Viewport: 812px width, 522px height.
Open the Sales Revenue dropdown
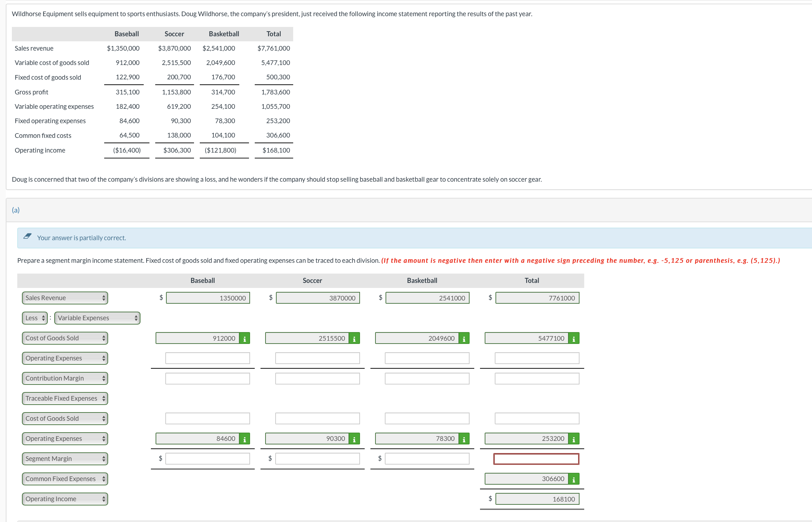point(65,298)
